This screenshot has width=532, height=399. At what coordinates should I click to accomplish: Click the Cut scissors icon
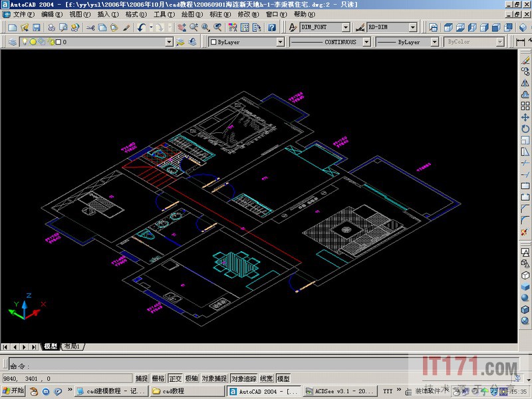coord(91,27)
